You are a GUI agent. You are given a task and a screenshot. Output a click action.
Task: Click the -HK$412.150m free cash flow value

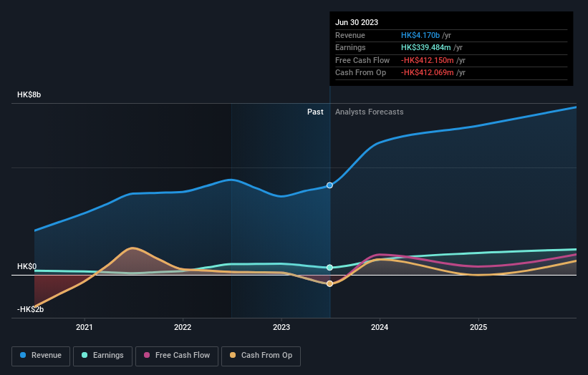click(x=428, y=60)
